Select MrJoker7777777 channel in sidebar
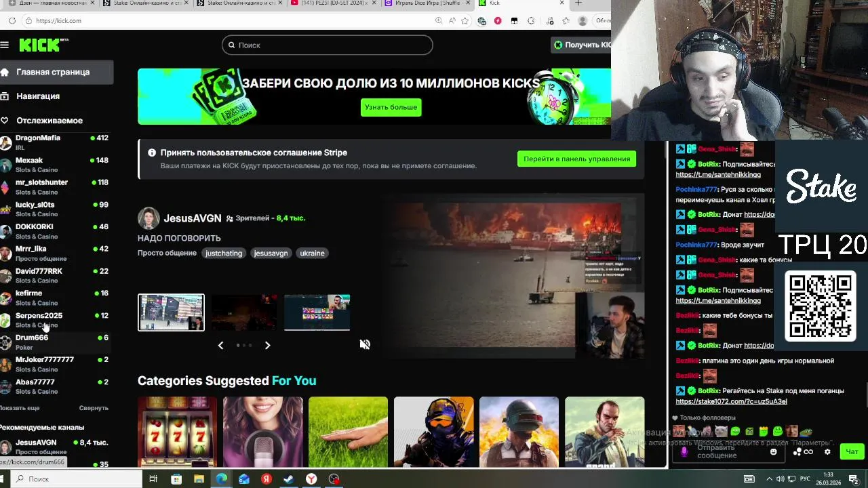Screen dimensions: 868x488 54,364
